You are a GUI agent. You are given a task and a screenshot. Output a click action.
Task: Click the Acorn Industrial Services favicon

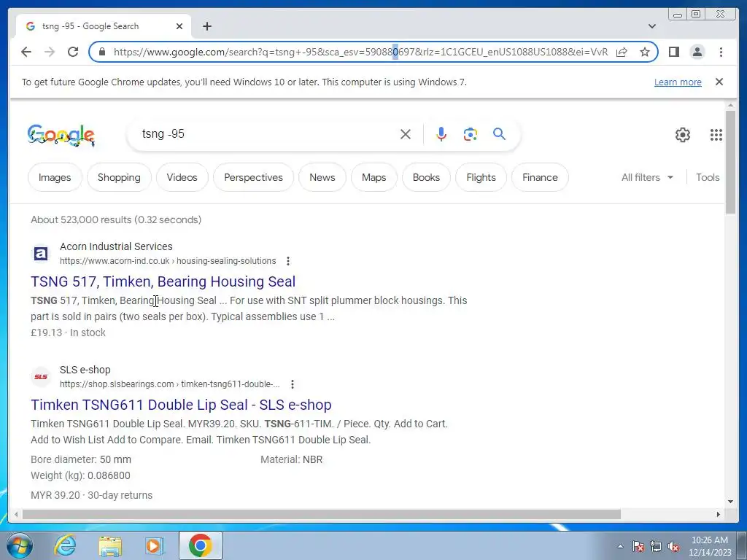coord(41,253)
